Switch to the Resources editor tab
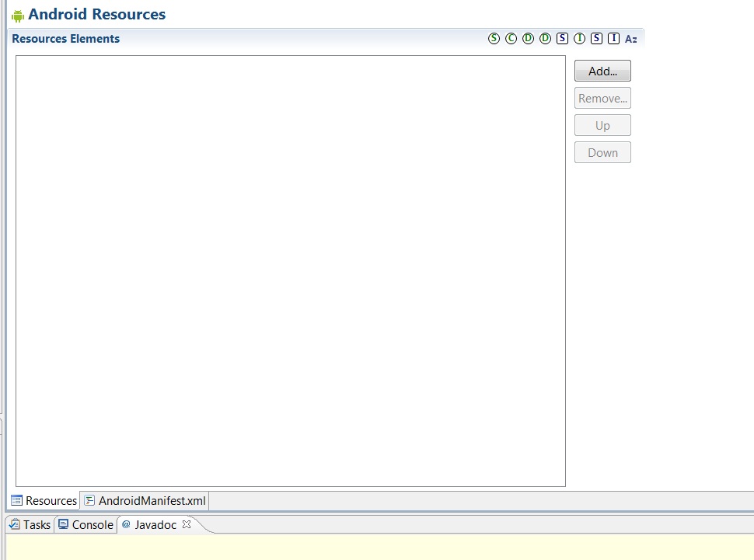Viewport: 754px width, 560px height. tap(44, 500)
